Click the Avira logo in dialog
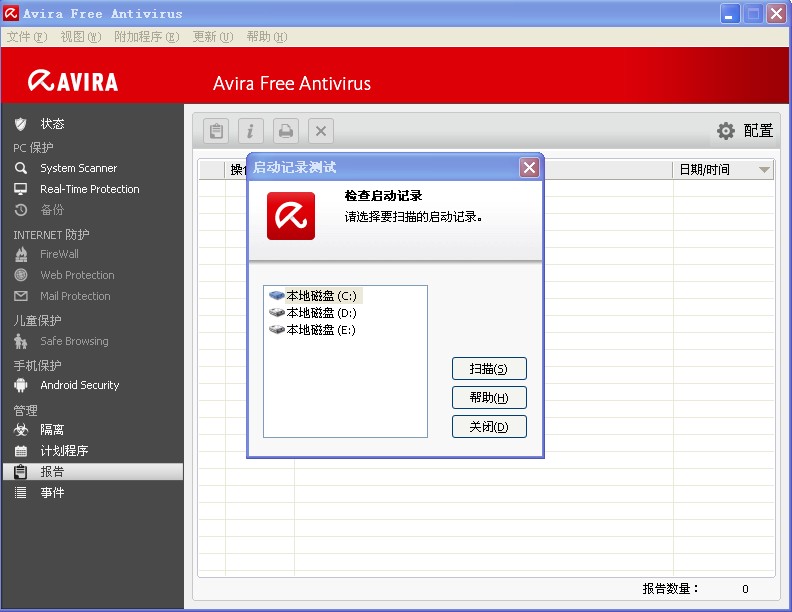Image resolution: width=792 pixels, height=612 pixels. pyautogui.click(x=291, y=216)
